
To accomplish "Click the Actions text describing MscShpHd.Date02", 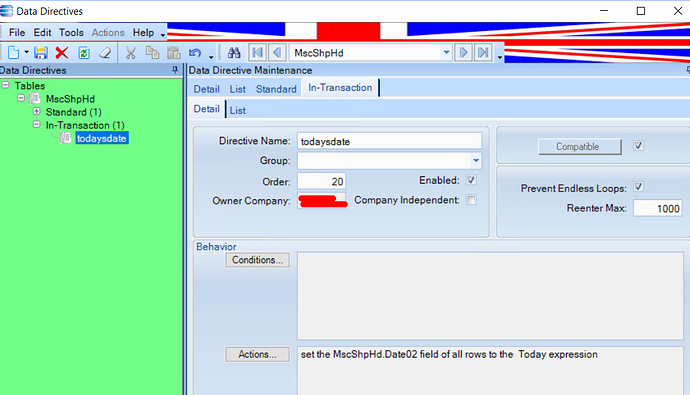I will (449, 355).
